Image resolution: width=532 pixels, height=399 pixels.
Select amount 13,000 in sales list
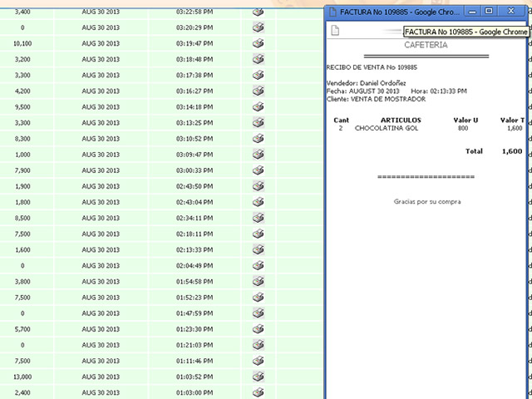coord(22,377)
